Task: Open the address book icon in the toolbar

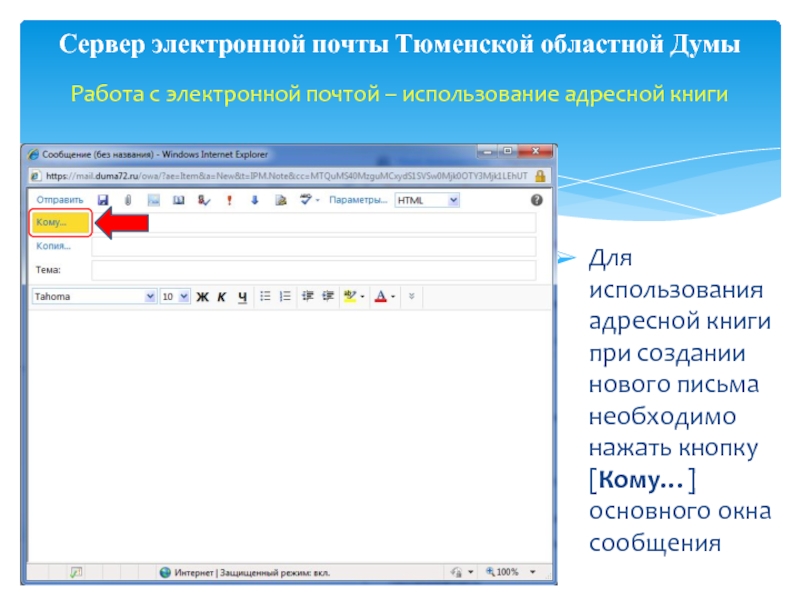Action: pyautogui.click(x=179, y=200)
